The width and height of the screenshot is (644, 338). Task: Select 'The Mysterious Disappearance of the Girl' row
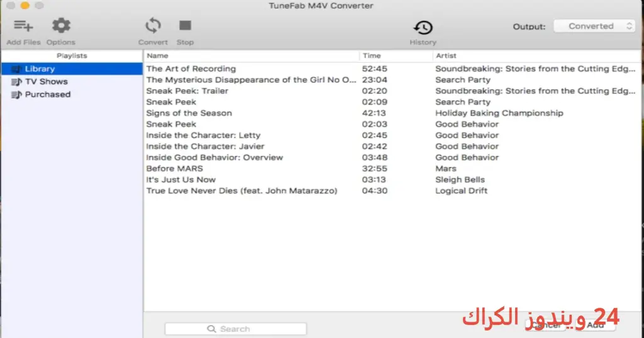[392, 80]
